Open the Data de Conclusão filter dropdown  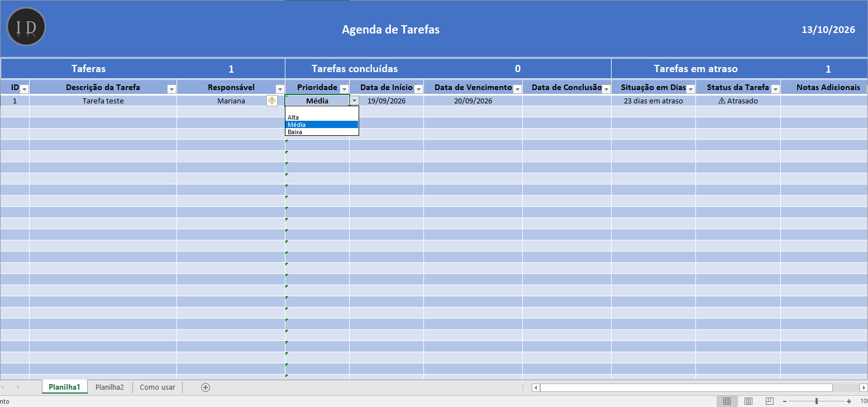(606, 89)
